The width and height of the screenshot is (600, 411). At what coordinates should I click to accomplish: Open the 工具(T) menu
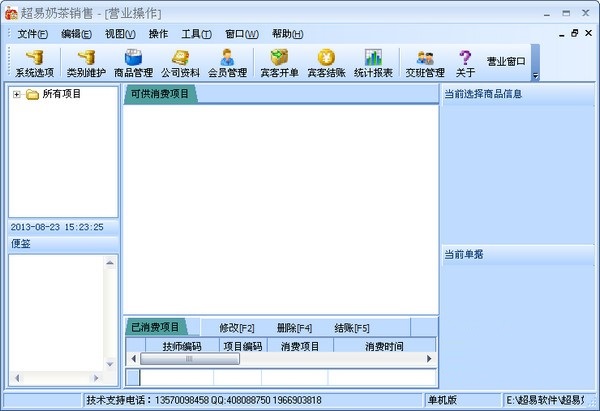196,34
